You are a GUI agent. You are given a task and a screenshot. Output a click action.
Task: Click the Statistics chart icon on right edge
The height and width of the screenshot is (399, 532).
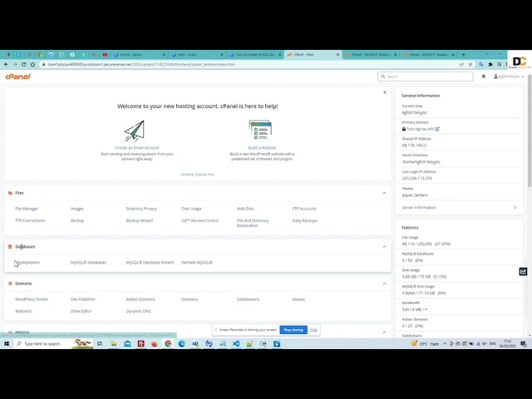click(523, 272)
